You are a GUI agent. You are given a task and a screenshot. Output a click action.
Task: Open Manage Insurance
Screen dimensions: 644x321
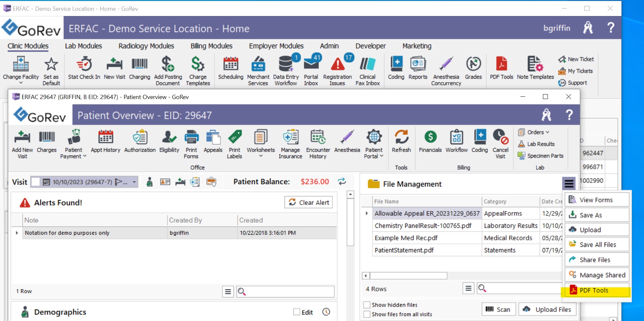click(290, 144)
